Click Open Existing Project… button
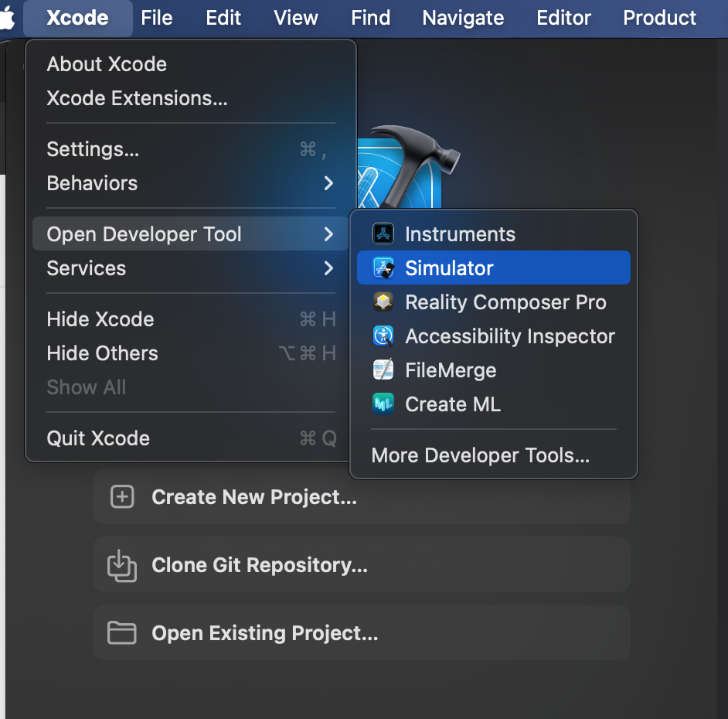The height and width of the screenshot is (719, 728). click(x=361, y=632)
